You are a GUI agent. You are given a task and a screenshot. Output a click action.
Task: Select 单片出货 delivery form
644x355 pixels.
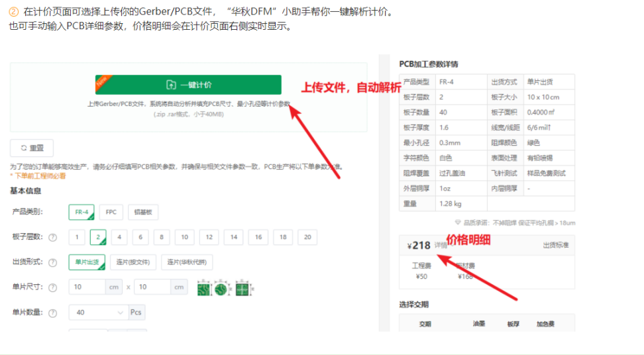point(87,262)
